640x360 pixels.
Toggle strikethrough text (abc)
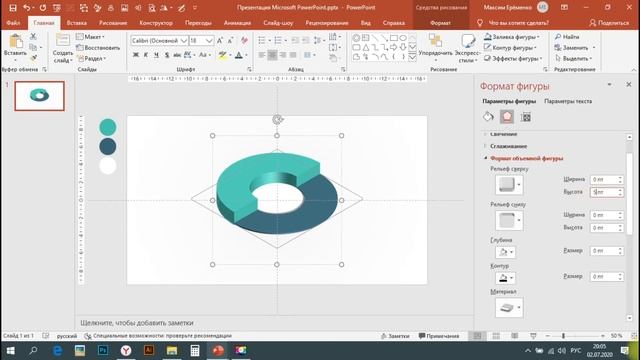point(177,55)
